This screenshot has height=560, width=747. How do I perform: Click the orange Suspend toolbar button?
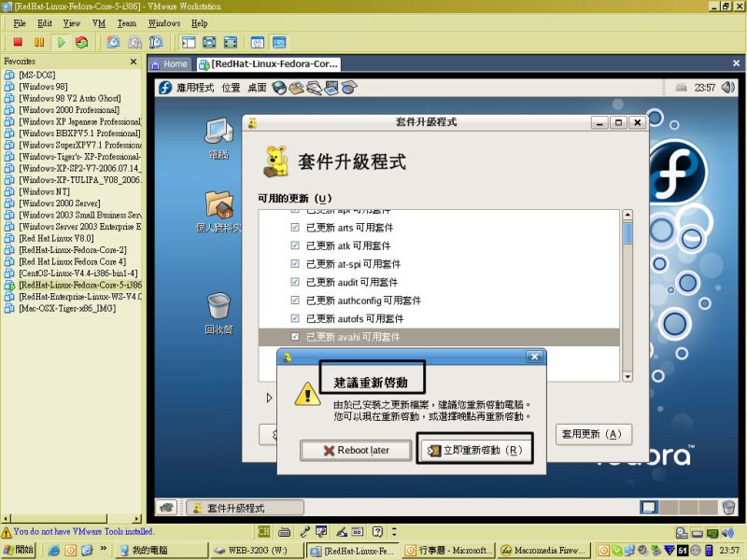[39, 42]
